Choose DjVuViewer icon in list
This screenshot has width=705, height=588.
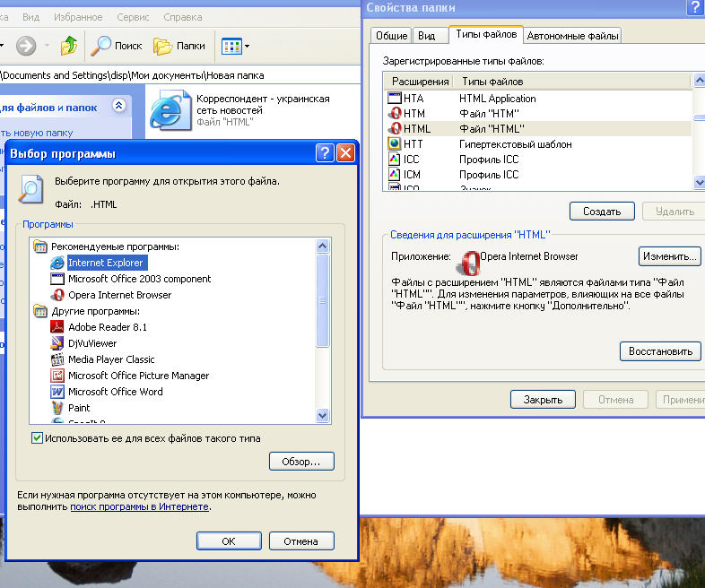pos(57,343)
